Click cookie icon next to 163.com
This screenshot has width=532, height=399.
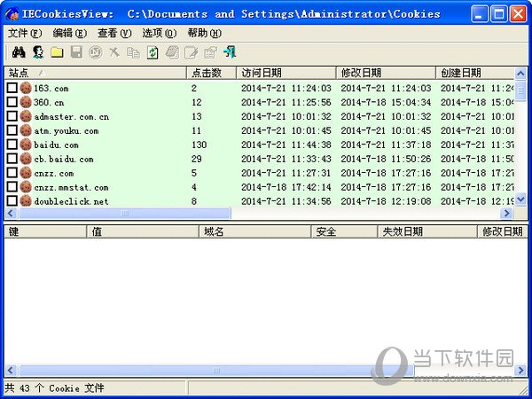[x=26, y=88]
